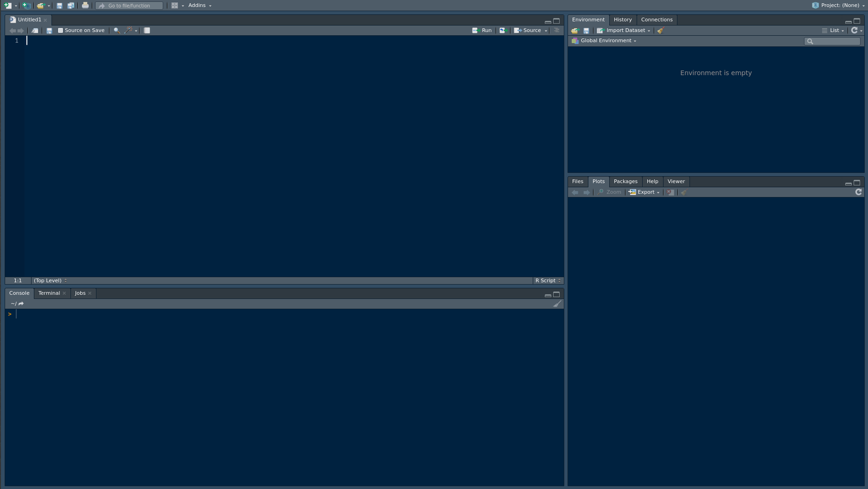Open the Packages tab
This screenshot has width=868, height=489.
pyautogui.click(x=625, y=181)
